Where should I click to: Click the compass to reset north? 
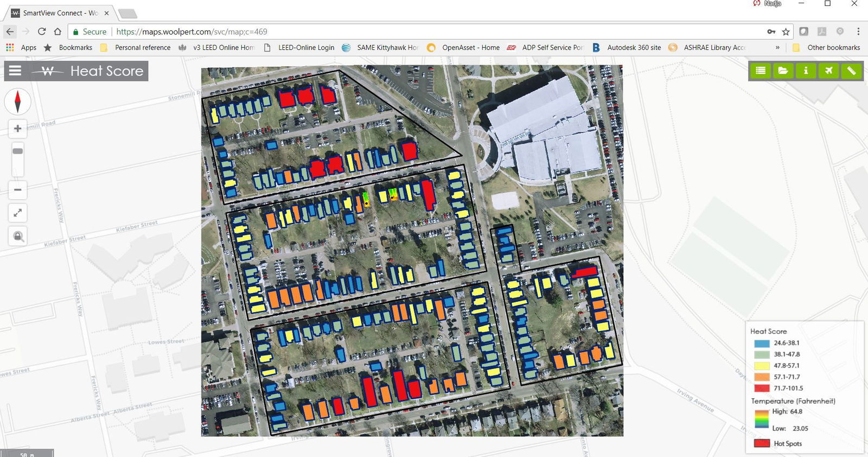point(18,101)
